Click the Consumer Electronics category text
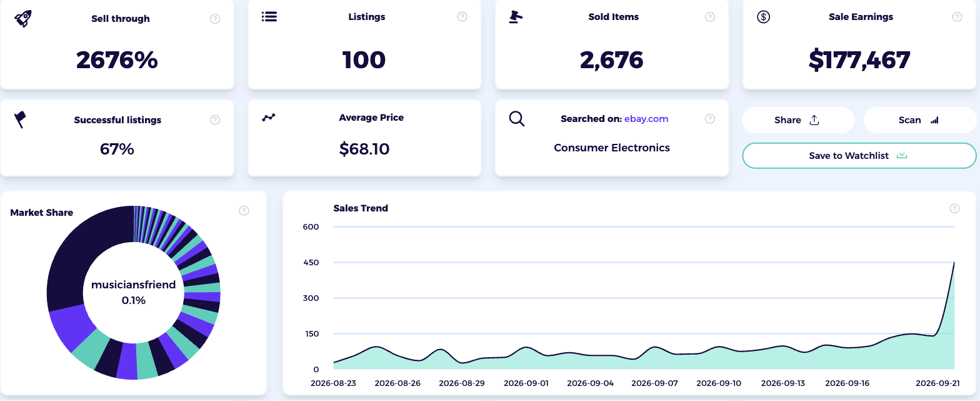980x401 pixels. tap(612, 148)
